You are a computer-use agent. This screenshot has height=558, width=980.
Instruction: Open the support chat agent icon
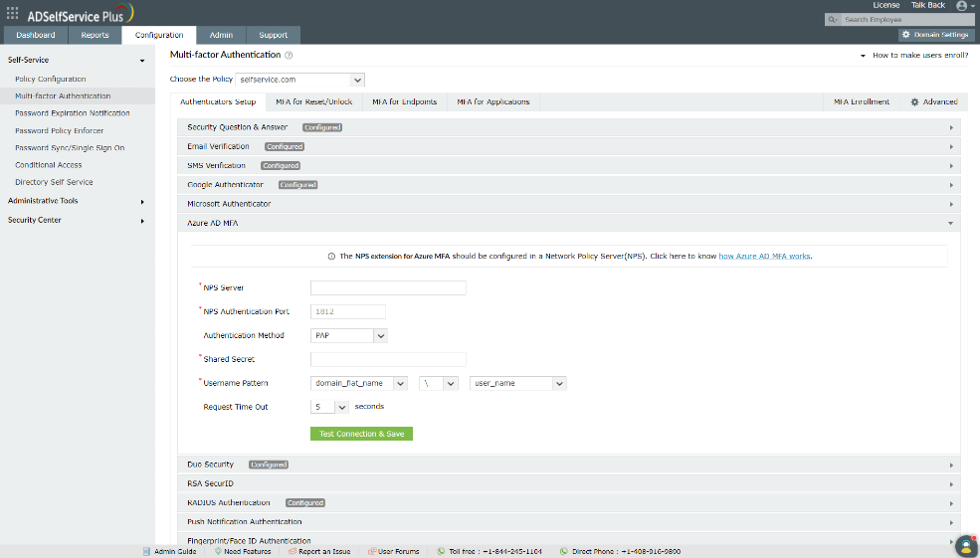966,545
